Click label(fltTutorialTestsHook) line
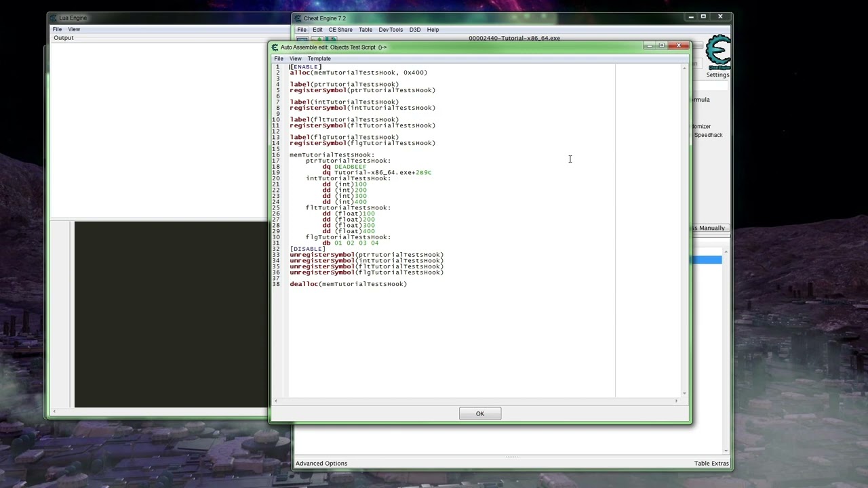This screenshot has height=488, width=868. point(344,120)
